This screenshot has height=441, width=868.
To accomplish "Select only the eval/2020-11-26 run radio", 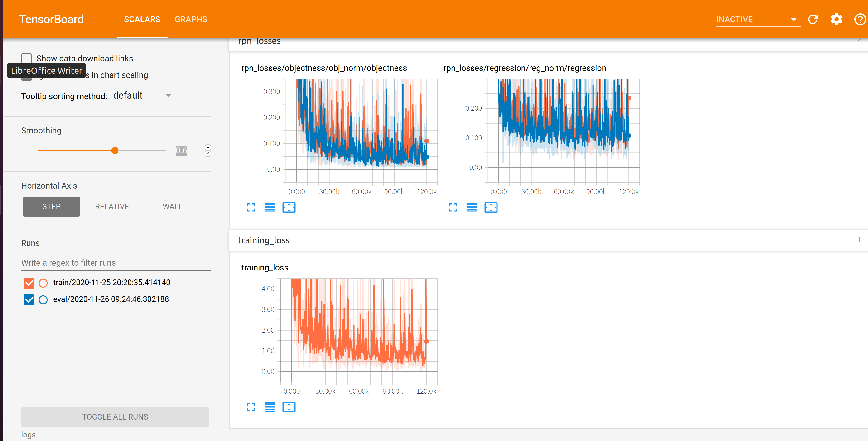I will 43,299.
